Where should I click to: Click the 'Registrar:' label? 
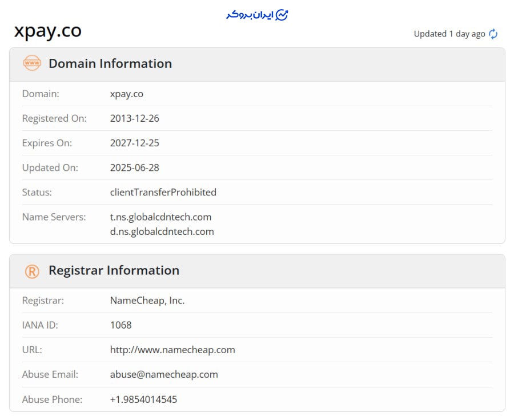pos(43,301)
